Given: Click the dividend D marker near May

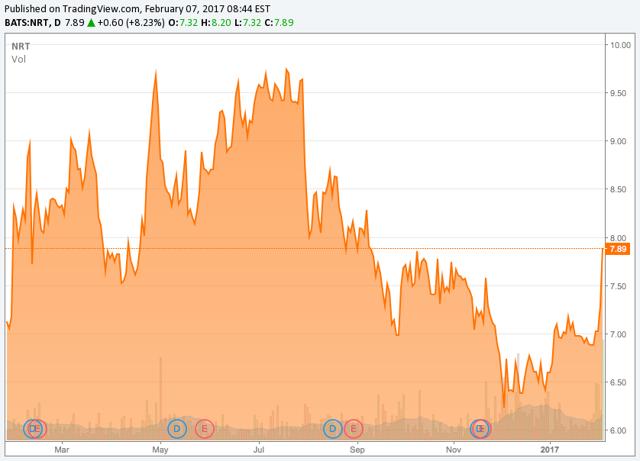Looking at the screenshot, I should (177, 429).
